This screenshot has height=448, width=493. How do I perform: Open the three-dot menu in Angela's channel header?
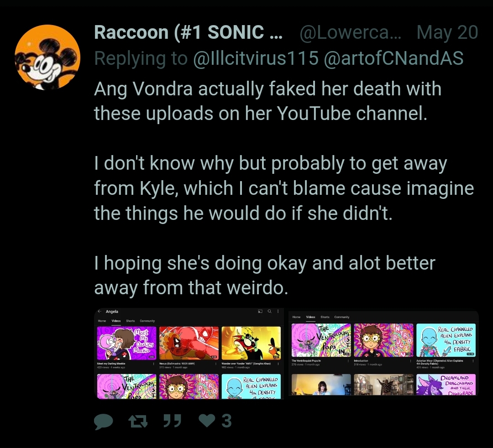pos(278,311)
